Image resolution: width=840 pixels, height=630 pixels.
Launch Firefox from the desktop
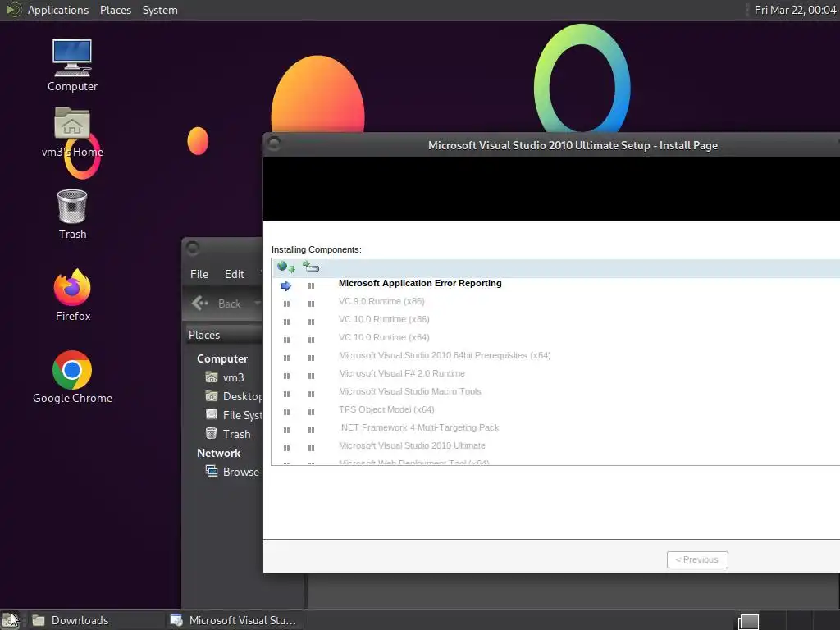72,294
